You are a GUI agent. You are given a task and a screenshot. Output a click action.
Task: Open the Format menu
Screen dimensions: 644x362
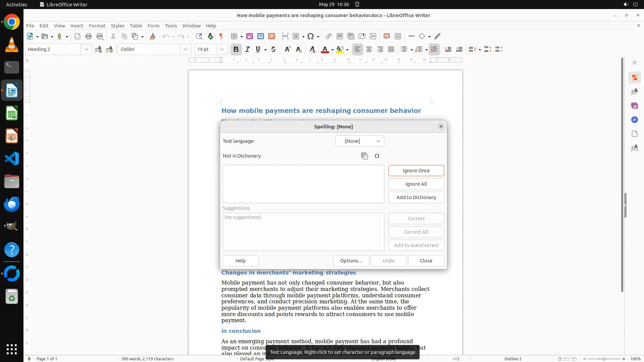point(97,25)
